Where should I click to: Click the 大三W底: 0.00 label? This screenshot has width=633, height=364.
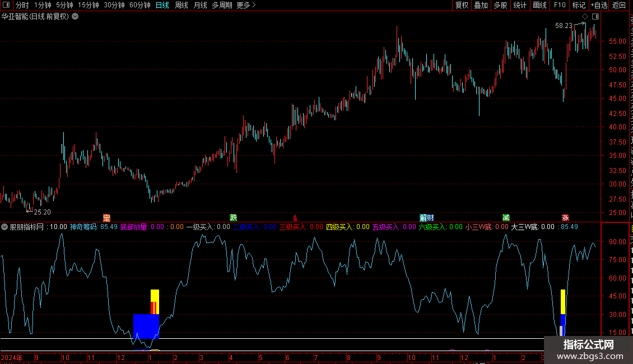pyautogui.click(x=533, y=227)
